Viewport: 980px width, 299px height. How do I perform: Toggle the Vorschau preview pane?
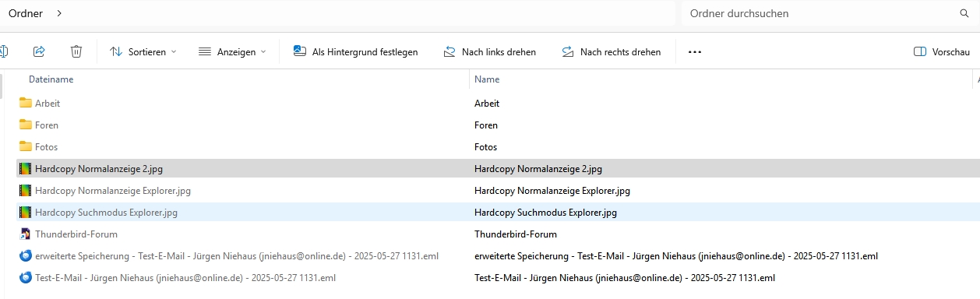[x=942, y=51]
